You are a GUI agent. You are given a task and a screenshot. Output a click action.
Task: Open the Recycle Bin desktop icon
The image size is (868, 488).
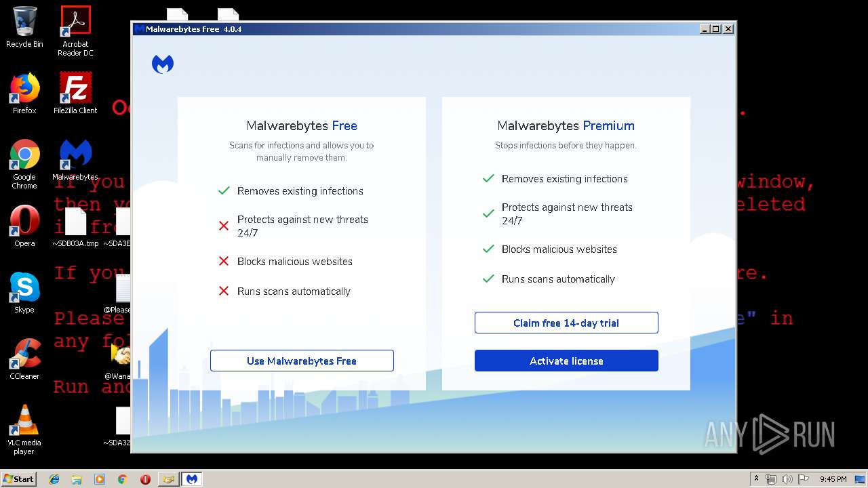pos(24,27)
